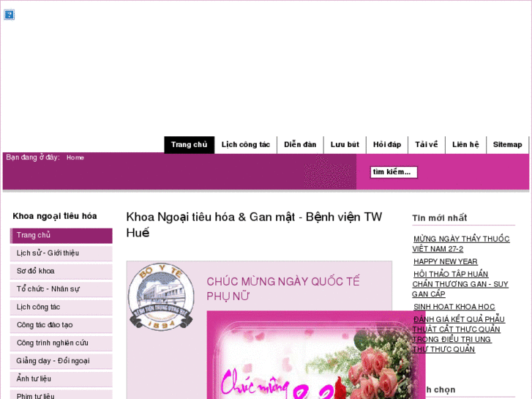Image resolution: width=532 pixels, height=399 pixels.
Task: Select the Hỏi đáp tab
Action: [x=387, y=145]
